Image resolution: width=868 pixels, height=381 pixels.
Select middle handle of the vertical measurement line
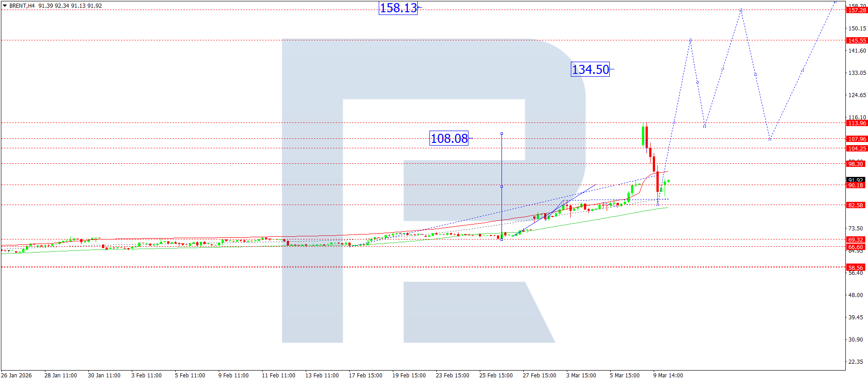point(502,186)
